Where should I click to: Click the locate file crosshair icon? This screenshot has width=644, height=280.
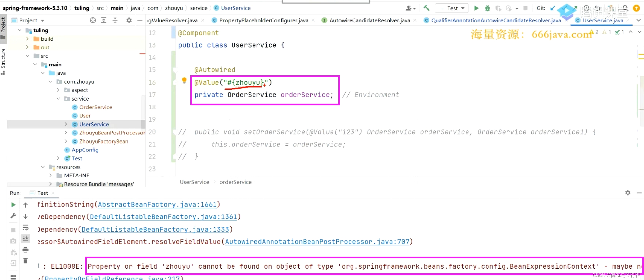(x=93, y=20)
